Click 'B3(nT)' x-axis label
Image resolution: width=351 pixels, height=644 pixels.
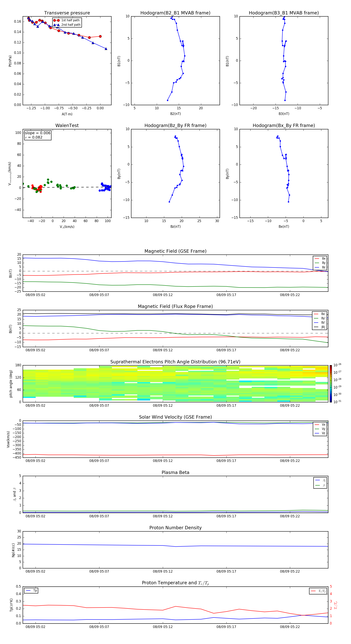(x=284, y=114)
